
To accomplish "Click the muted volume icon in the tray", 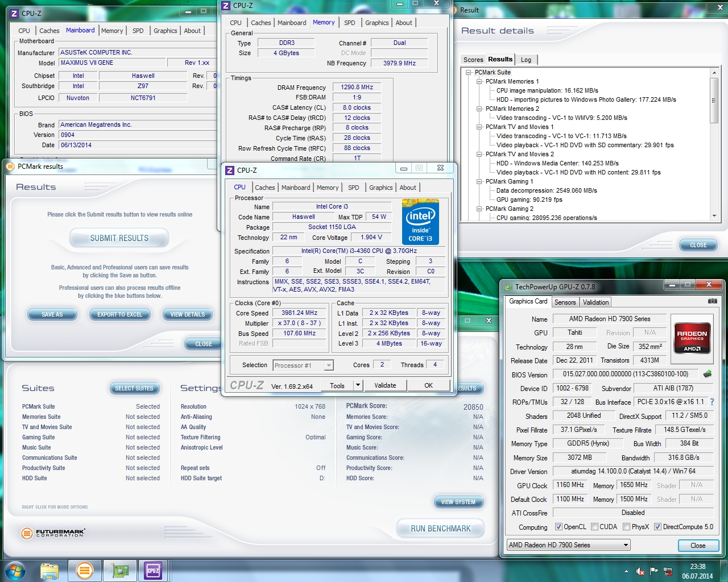I will coord(640,572).
